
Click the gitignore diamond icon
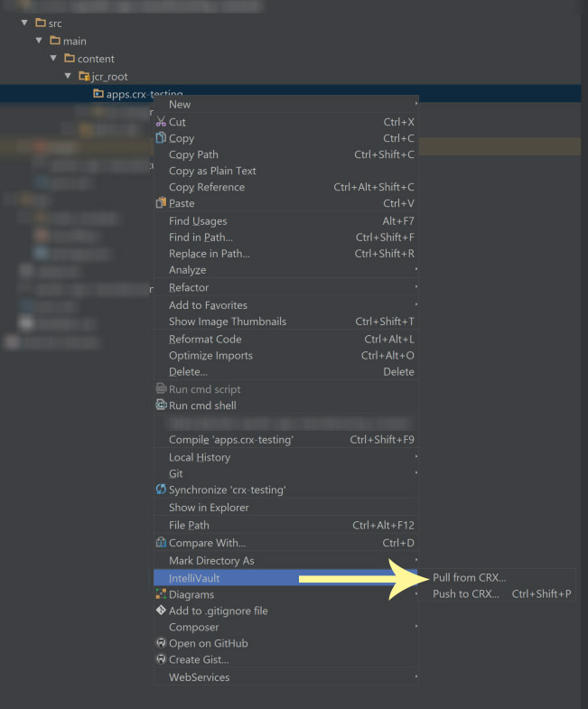pos(161,610)
